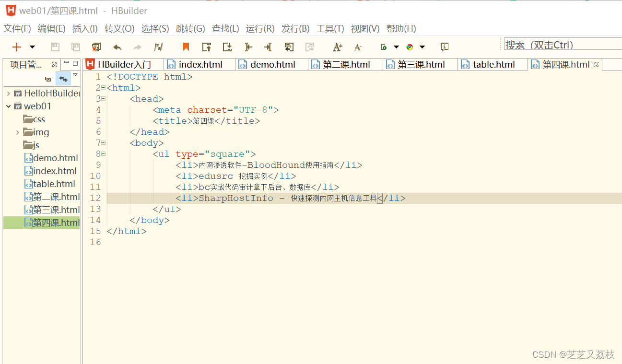Open the 跳转(G) menu
Viewport: 622px width, 364px height.
point(190,29)
